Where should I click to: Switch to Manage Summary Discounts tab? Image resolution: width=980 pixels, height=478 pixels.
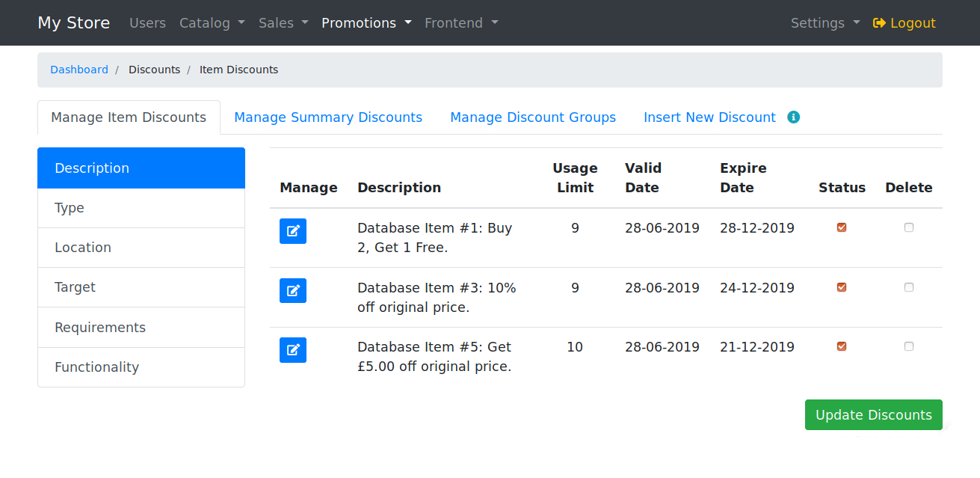click(328, 117)
